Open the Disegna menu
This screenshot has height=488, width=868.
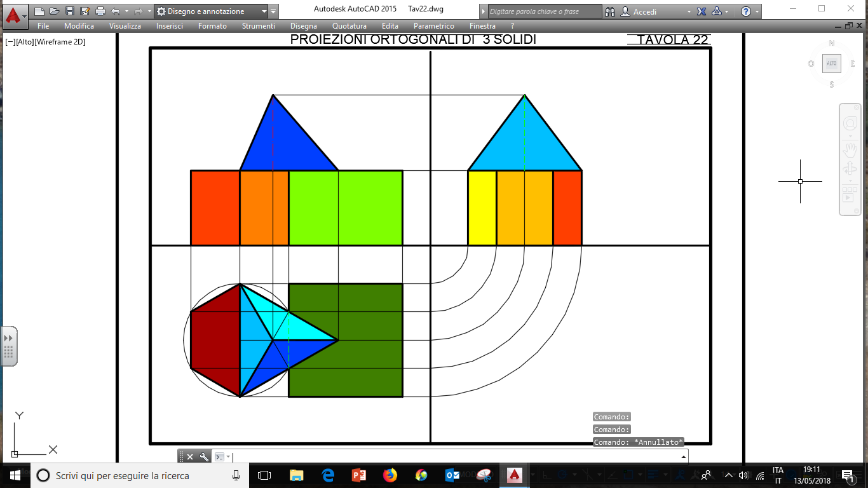pos(303,26)
